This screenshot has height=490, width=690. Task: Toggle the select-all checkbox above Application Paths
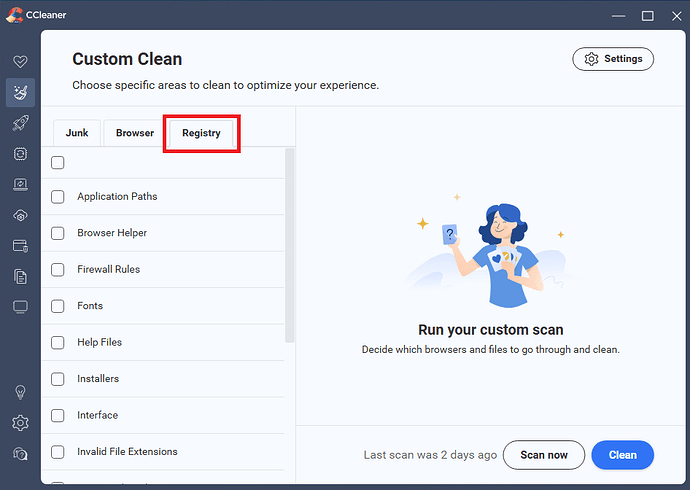[x=58, y=162]
